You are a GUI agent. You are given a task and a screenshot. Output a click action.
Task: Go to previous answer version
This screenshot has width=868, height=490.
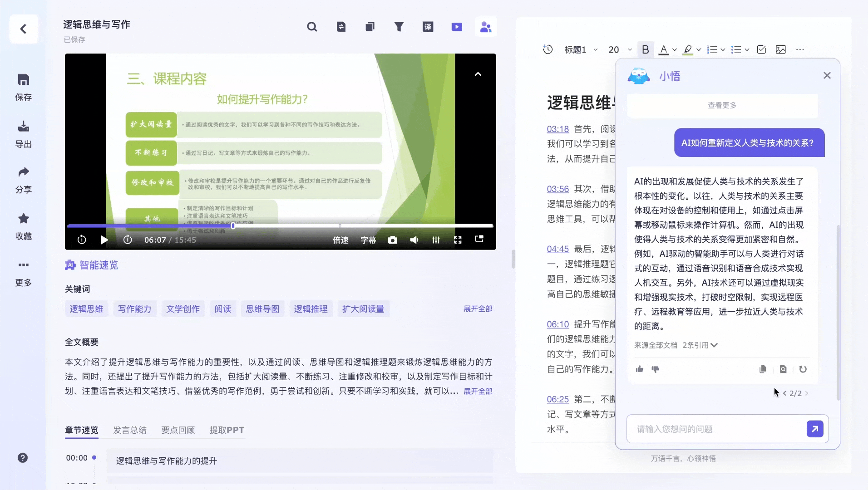(784, 393)
